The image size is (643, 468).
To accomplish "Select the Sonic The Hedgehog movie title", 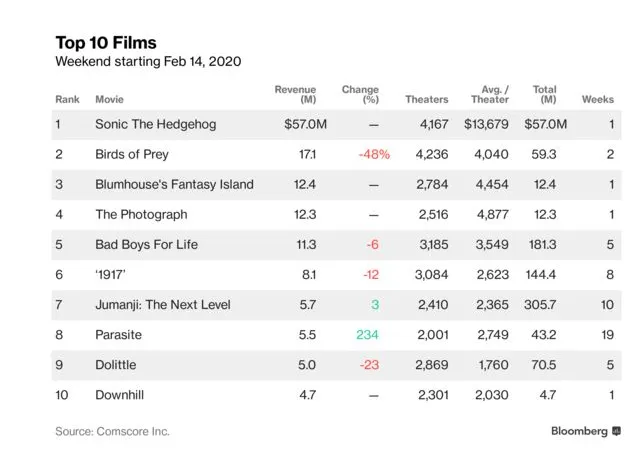I will [155, 125].
